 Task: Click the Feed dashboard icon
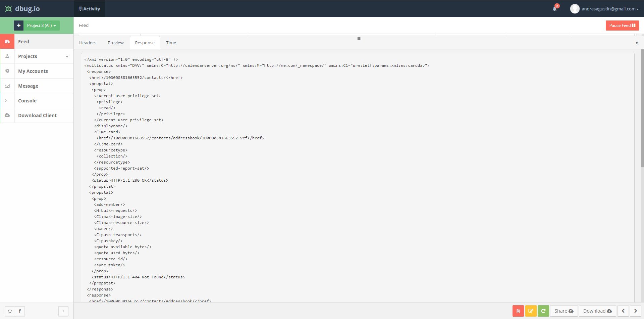pos(7,42)
